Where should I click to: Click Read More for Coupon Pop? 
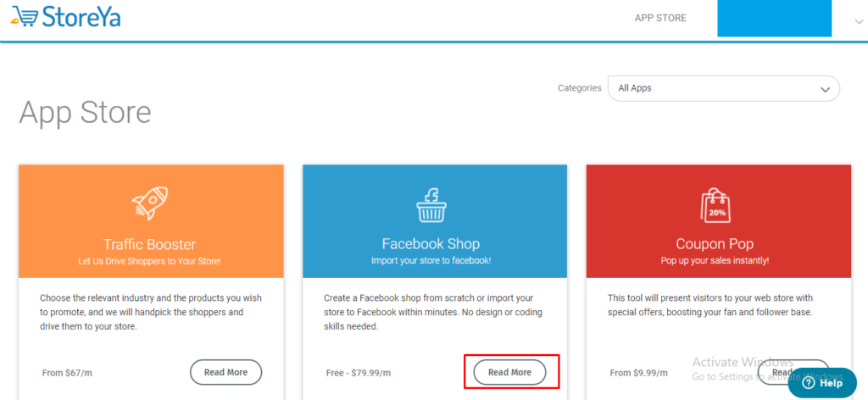tap(793, 372)
